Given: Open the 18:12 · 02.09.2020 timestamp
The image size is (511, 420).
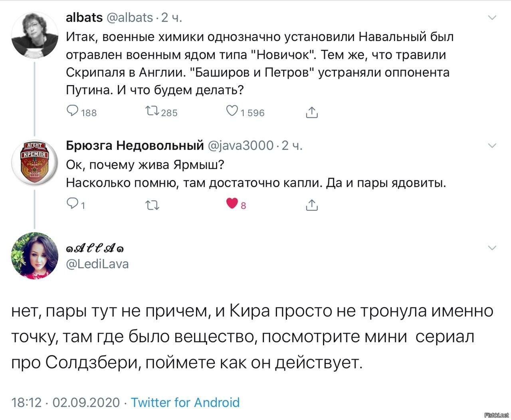Looking at the screenshot, I should pyautogui.click(x=65, y=402).
